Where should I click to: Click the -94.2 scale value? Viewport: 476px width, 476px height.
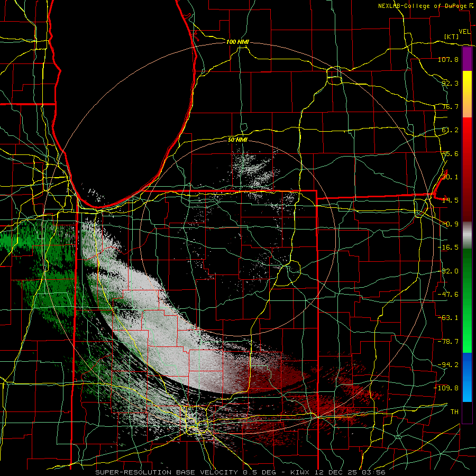coord(448,364)
